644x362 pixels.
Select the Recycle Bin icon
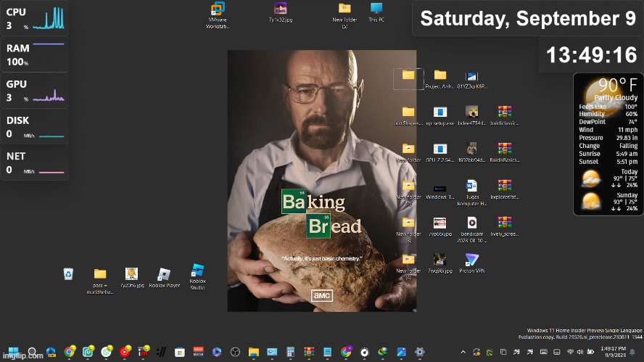tap(68, 273)
